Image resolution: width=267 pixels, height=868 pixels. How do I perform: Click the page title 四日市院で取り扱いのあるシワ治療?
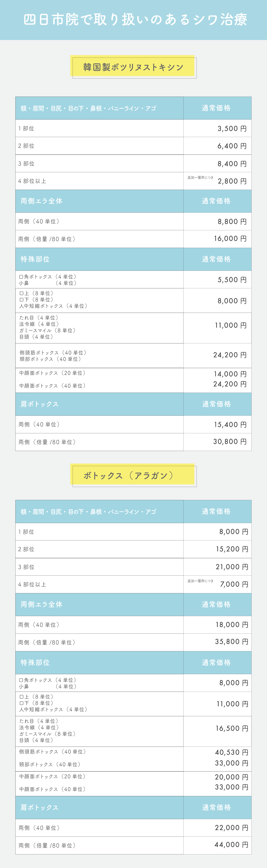click(x=135, y=19)
